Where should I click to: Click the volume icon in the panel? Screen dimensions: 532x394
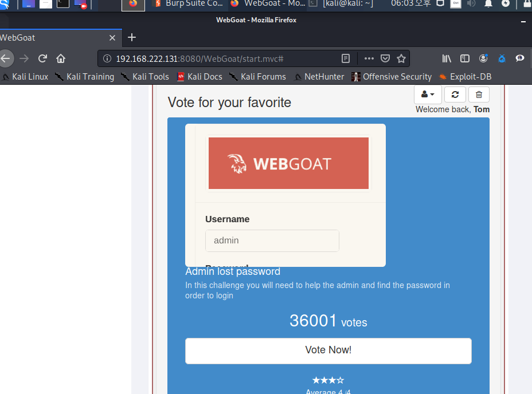471,3
